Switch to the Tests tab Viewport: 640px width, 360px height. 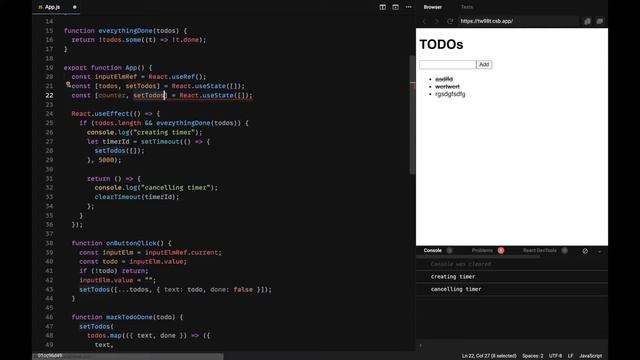click(467, 7)
